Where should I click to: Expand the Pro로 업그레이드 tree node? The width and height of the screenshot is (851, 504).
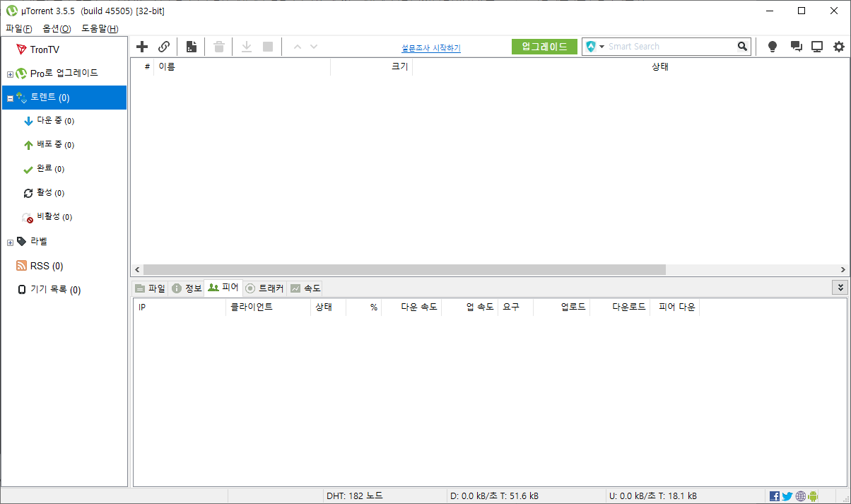(10, 74)
